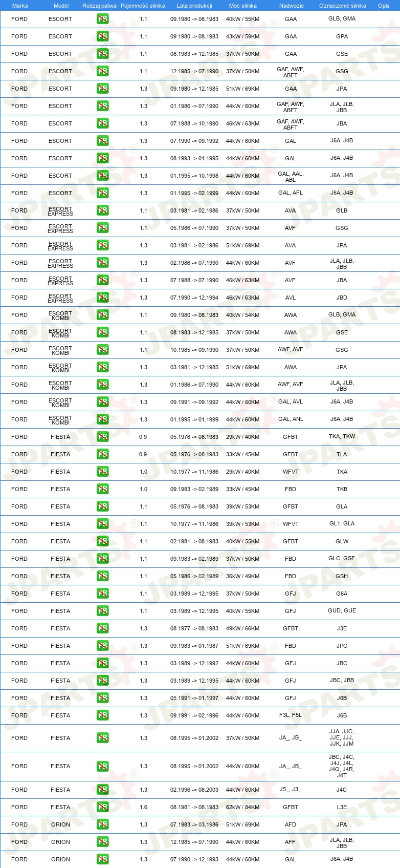Select the fuel icon in the Fiesta JJA, JJC row
This screenshot has height=868, width=400.
click(x=102, y=738)
